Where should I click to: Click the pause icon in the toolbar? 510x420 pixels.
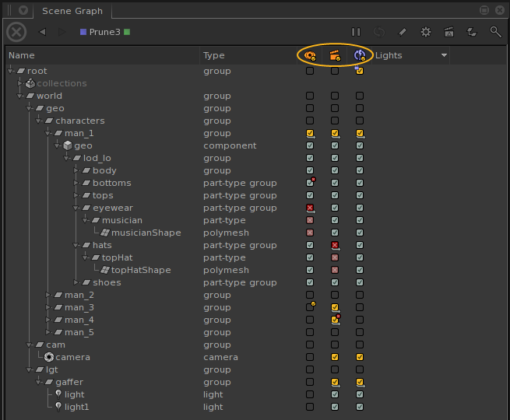click(356, 32)
